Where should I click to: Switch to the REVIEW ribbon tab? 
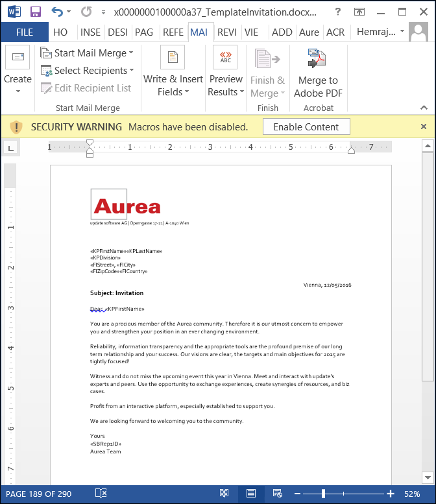click(226, 32)
